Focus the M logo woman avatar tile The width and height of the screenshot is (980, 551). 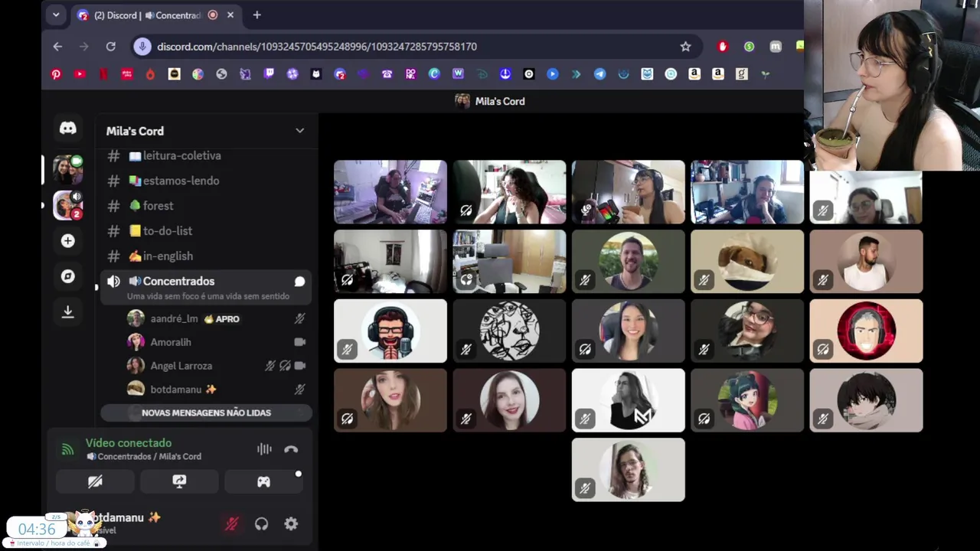pyautogui.click(x=628, y=400)
